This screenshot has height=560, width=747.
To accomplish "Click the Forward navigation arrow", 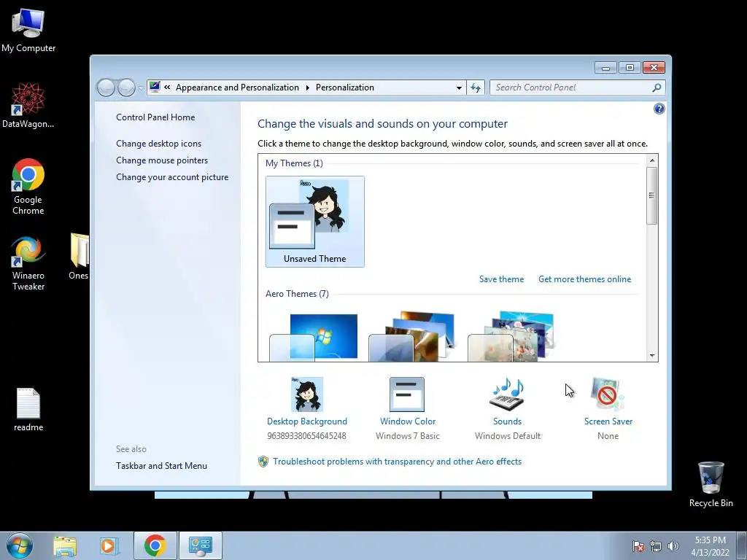I will pyautogui.click(x=126, y=87).
